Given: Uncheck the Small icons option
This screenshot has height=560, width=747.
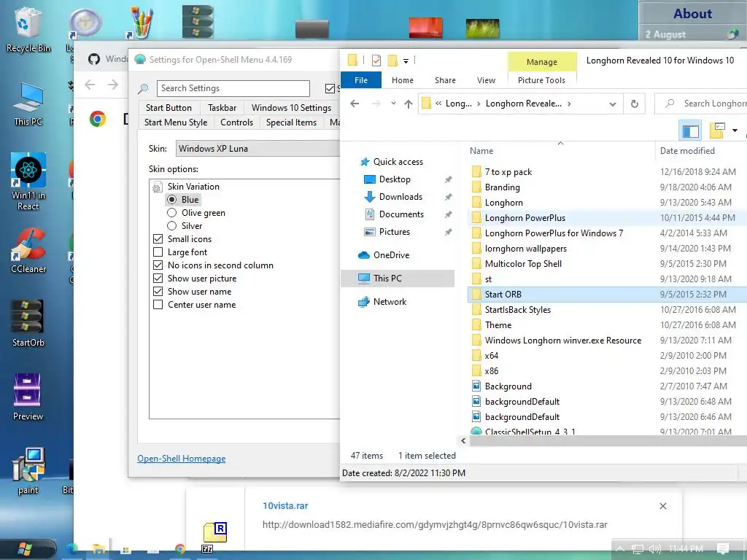Looking at the screenshot, I should click(158, 239).
